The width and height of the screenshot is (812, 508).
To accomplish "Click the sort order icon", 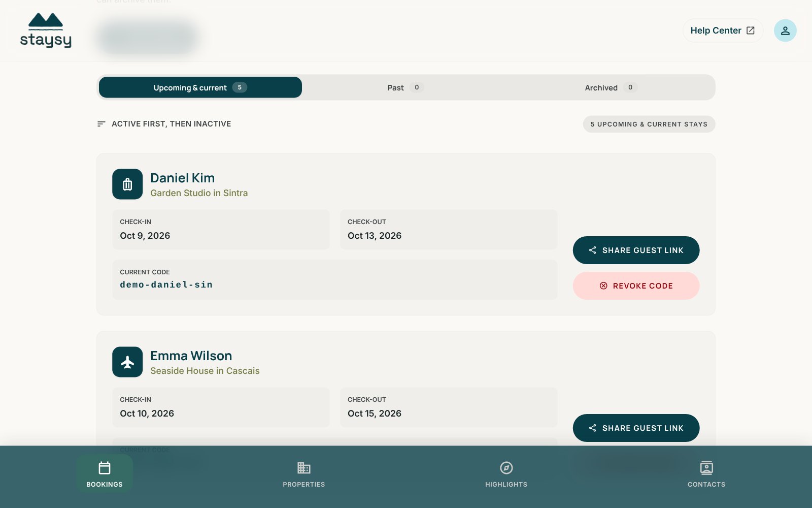I will 101,124.
